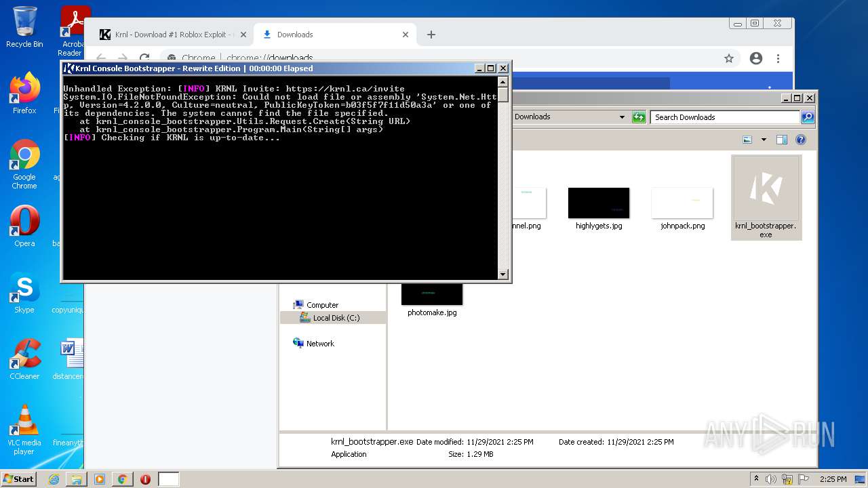
Task: Close the Krnl Chrome tab
Action: (243, 35)
